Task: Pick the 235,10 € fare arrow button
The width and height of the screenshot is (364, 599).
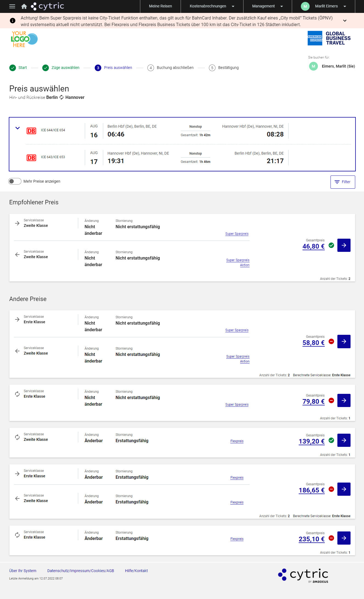Action: pyautogui.click(x=344, y=538)
